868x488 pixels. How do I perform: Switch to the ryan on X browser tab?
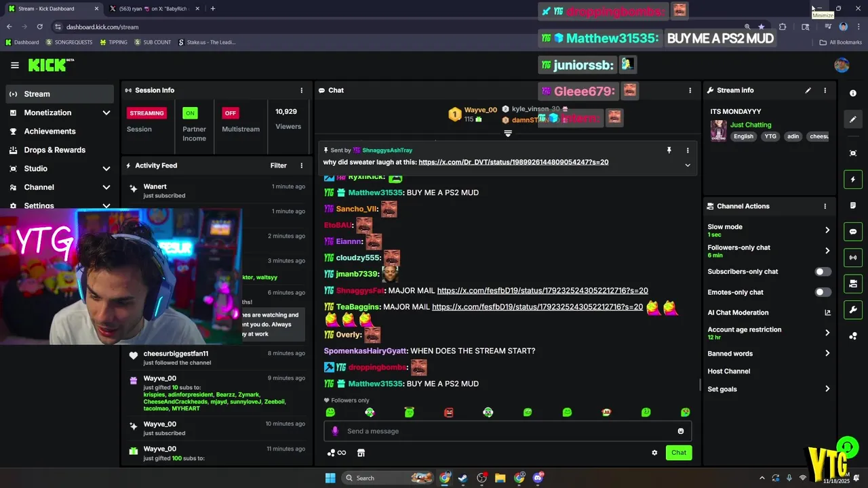155,9
